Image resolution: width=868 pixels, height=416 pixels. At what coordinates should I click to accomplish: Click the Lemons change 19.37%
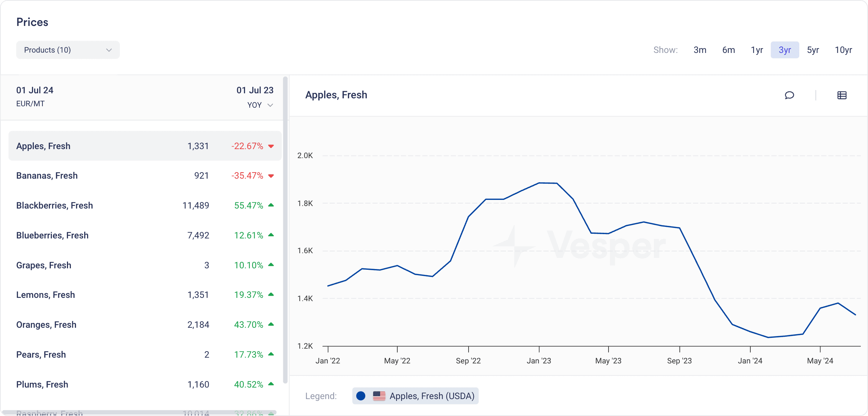tap(249, 295)
